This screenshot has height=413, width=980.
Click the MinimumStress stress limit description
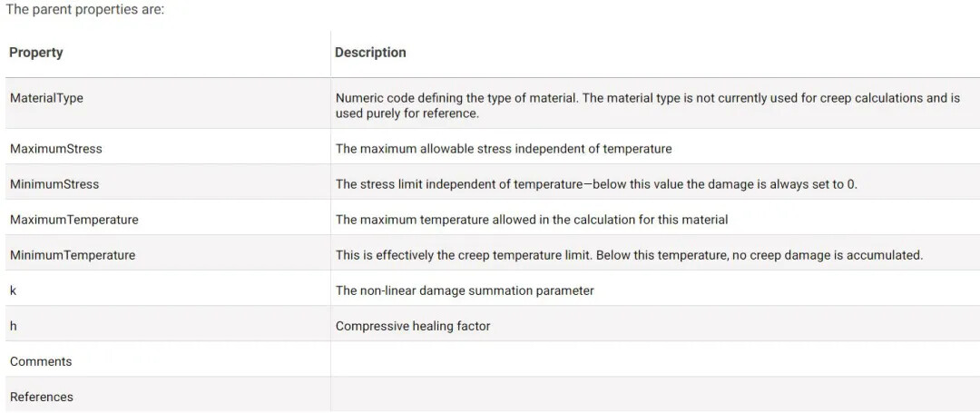(596, 184)
